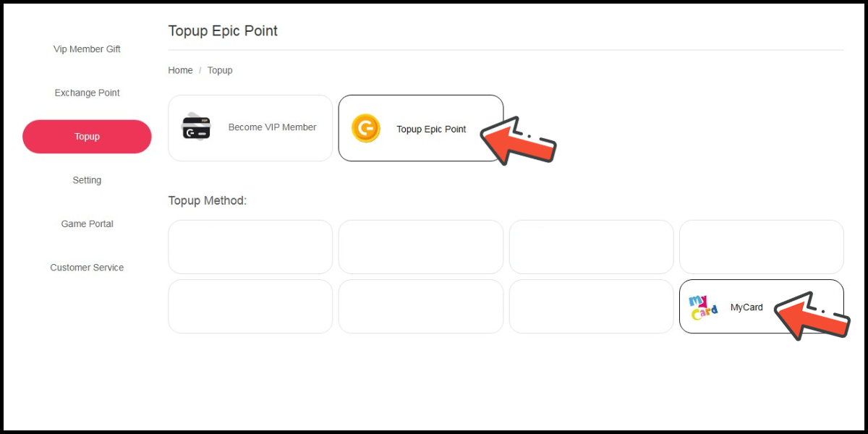The image size is (868, 434).
Task: Select the Topup Epic Point card label
Action: pos(431,129)
